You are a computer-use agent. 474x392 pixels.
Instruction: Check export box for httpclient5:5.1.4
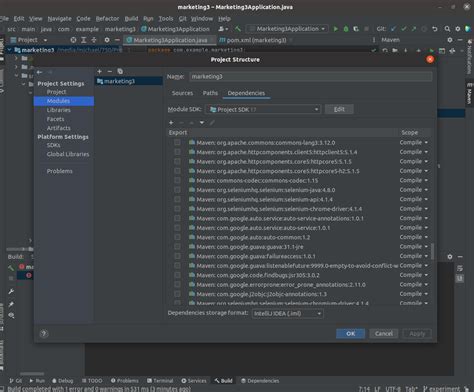[x=177, y=152]
